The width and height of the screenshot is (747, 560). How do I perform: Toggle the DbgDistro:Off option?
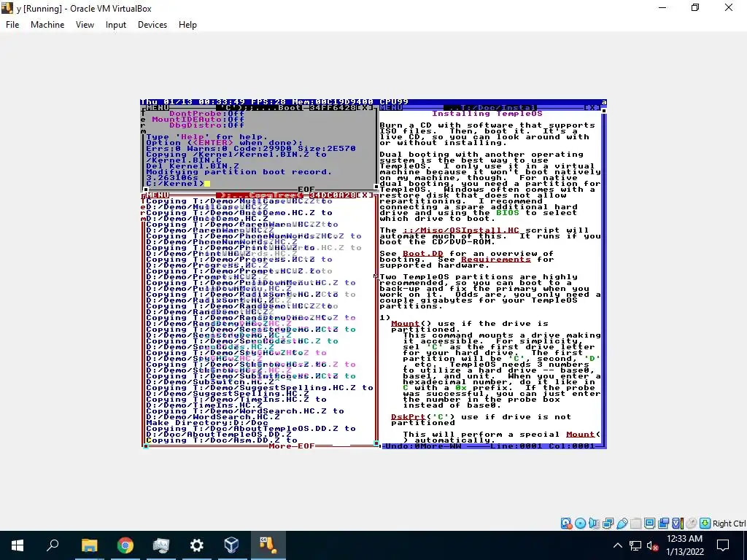click(x=206, y=125)
